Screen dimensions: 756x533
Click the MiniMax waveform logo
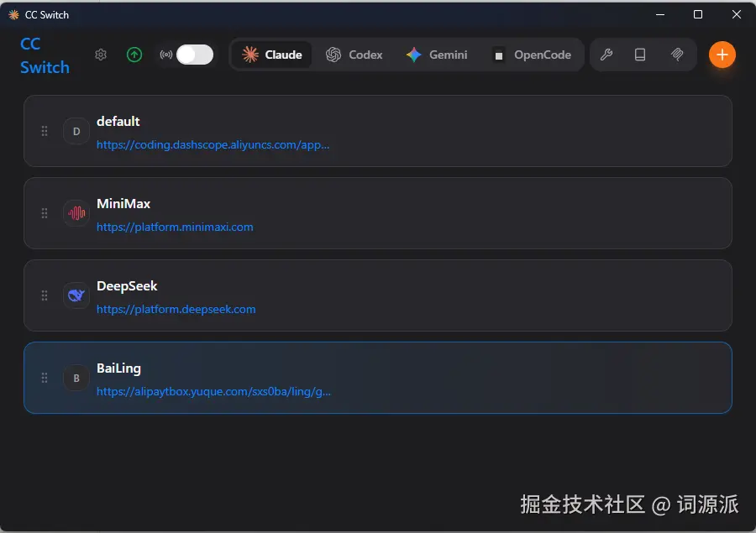click(76, 213)
